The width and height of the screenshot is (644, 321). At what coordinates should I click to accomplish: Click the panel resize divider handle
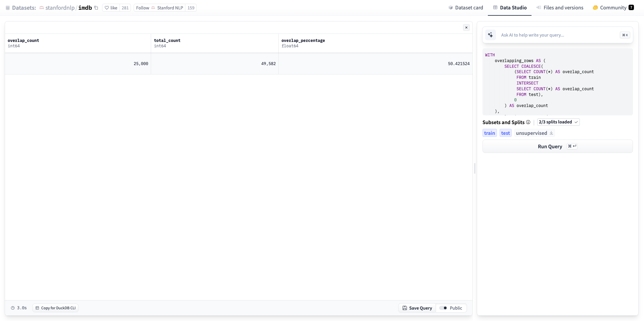click(474, 168)
